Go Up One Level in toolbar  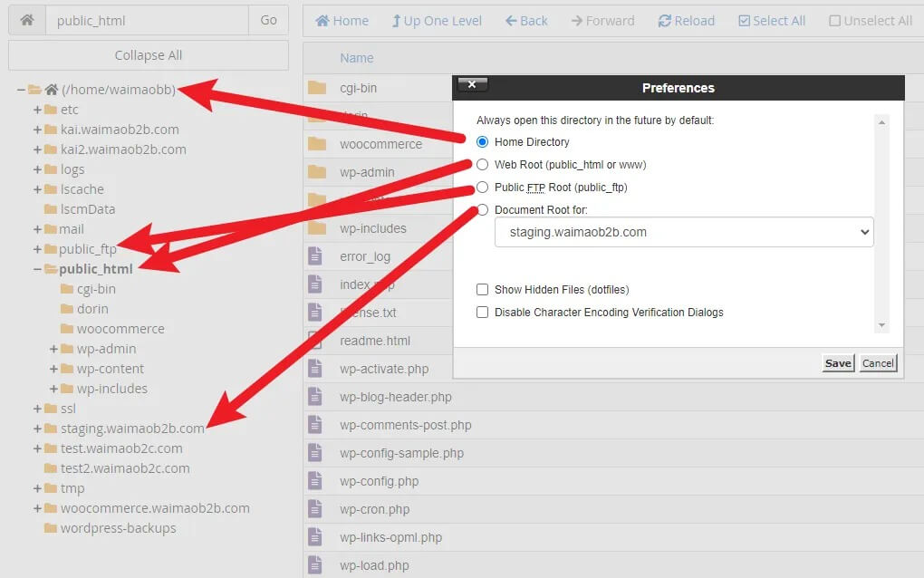[437, 21]
